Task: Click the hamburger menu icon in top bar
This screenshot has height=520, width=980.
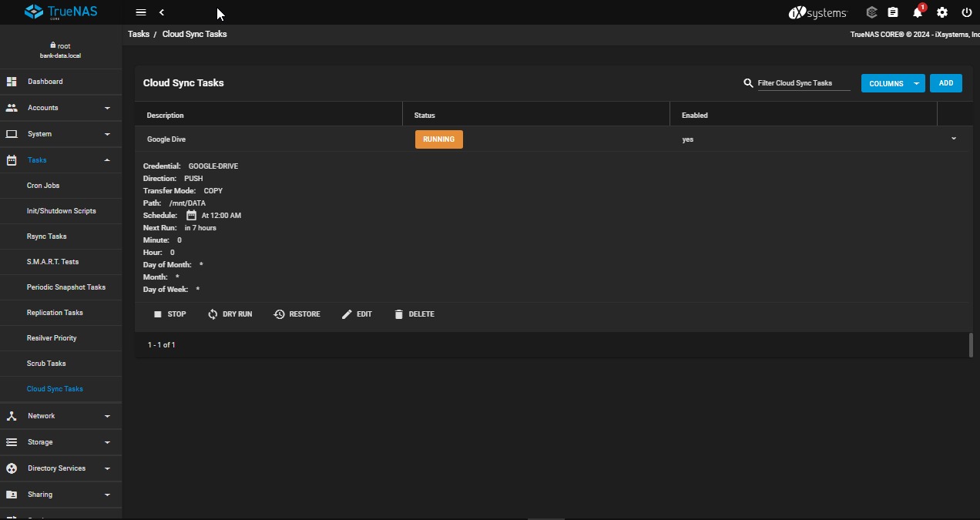Action: tap(140, 12)
